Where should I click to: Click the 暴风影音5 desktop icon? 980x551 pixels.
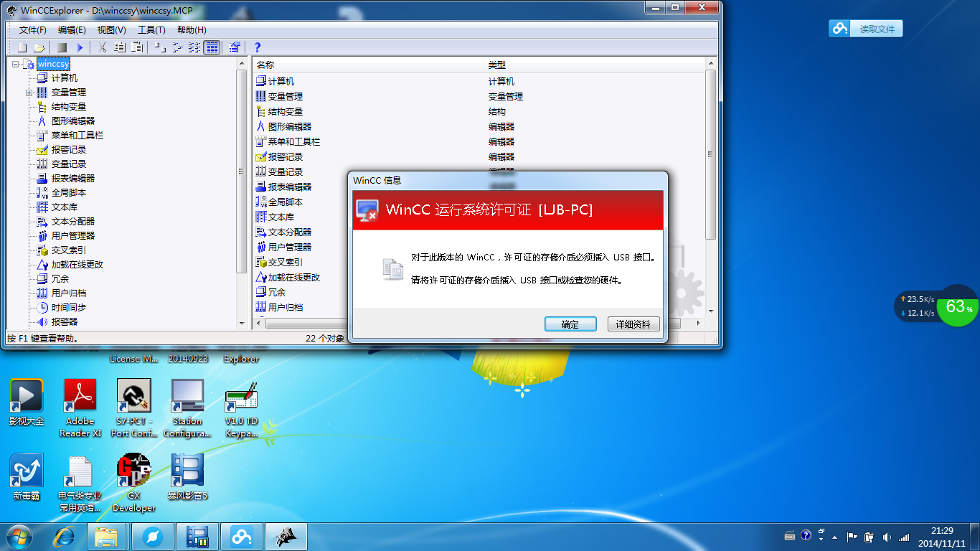187,476
